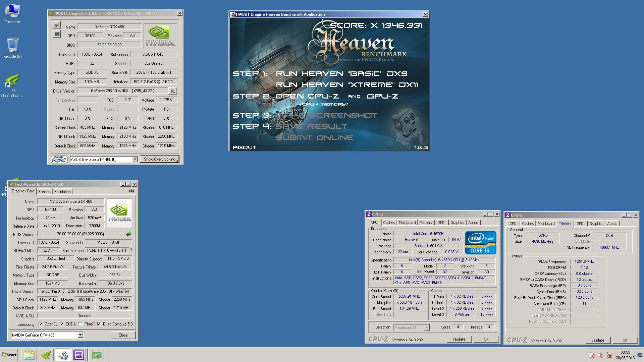Click Submit Online in Heaven benchmark
The image size is (644, 362).
click(x=315, y=137)
